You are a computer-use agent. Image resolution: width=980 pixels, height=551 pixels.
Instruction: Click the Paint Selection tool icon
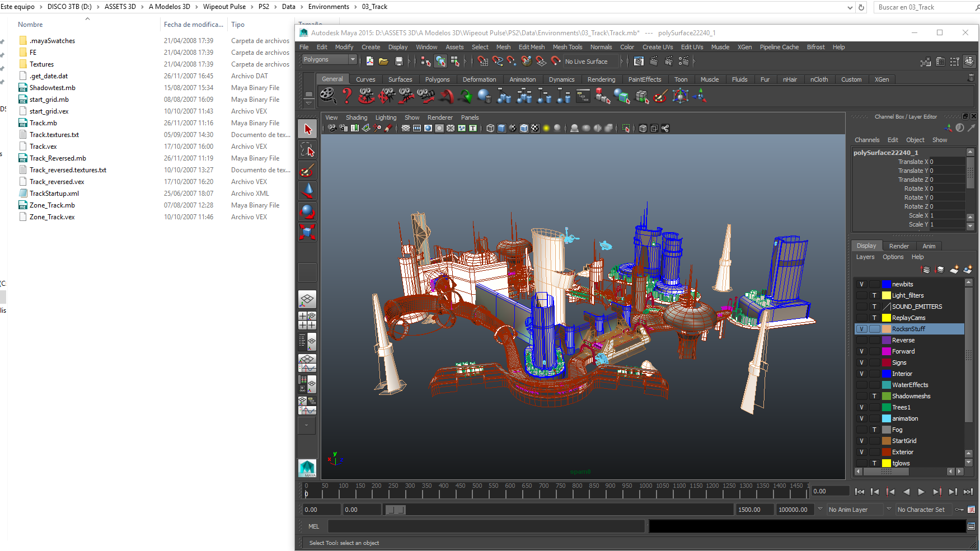307,171
